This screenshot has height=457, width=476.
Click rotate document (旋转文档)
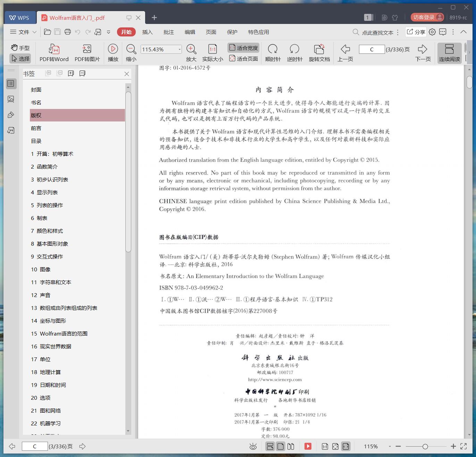[x=319, y=53]
